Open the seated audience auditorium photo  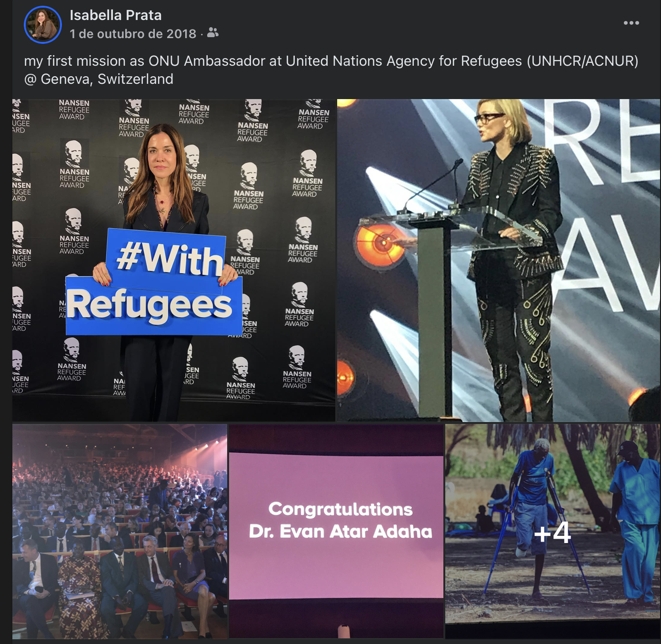click(x=120, y=531)
